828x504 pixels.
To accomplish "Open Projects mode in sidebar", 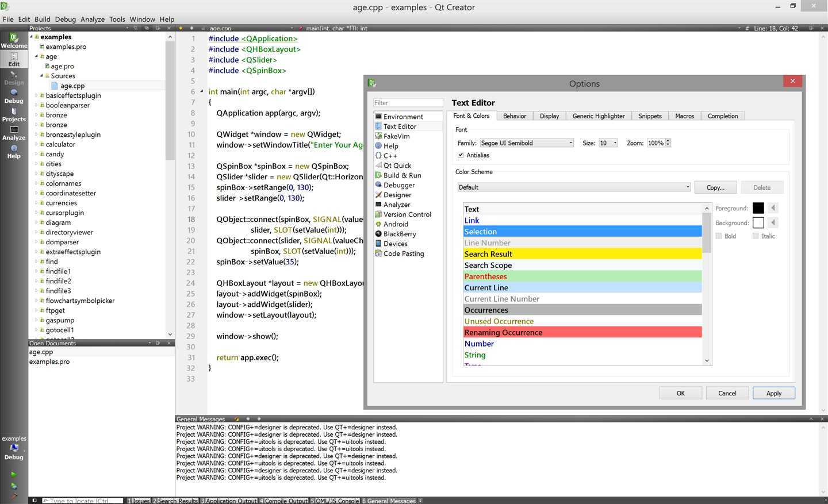I will [14, 114].
